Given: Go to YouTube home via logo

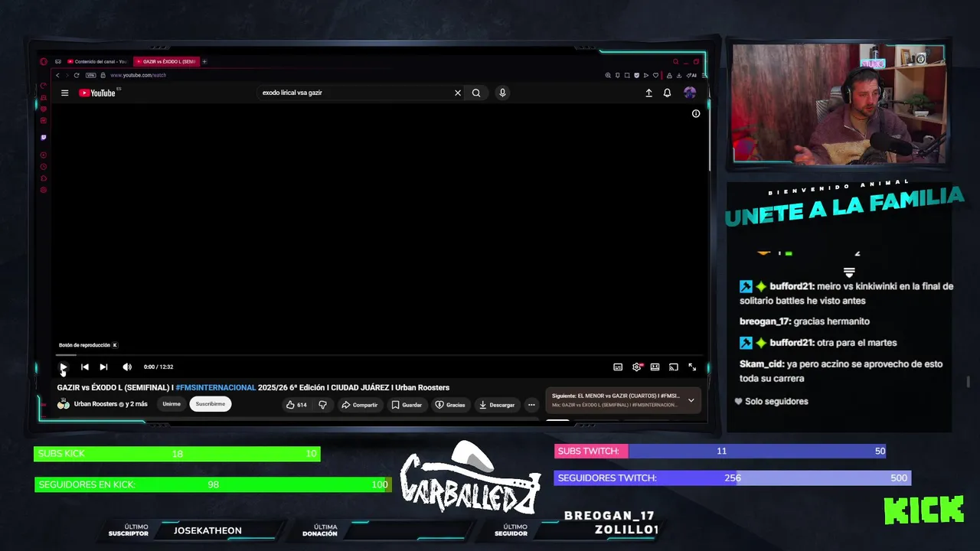Looking at the screenshot, I should click(x=98, y=93).
